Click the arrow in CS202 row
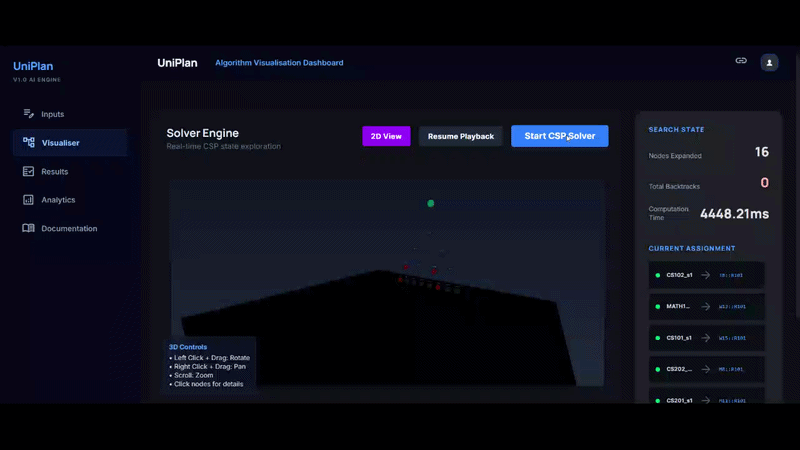Screen dimensions: 800x450 click(x=706, y=369)
